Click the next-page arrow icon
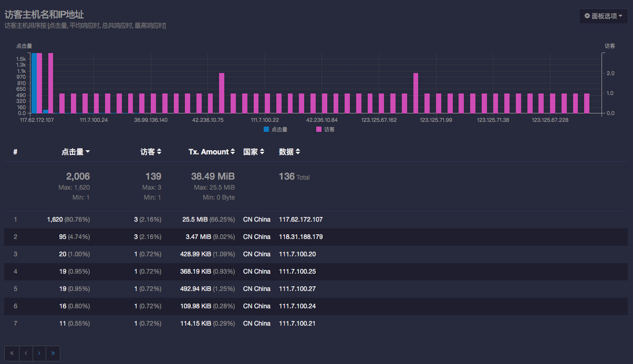 click(39, 353)
